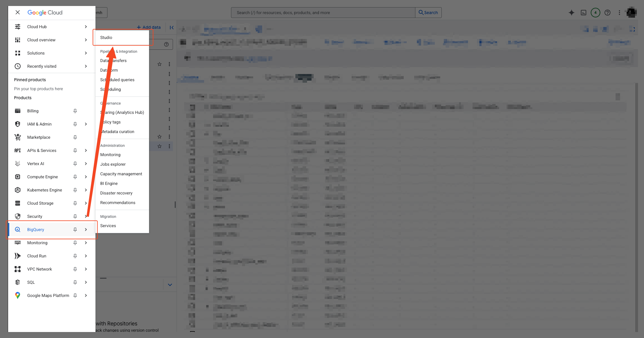Open the three-dot settings menu in top bar
This screenshot has width=644, height=338.
click(619, 13)
